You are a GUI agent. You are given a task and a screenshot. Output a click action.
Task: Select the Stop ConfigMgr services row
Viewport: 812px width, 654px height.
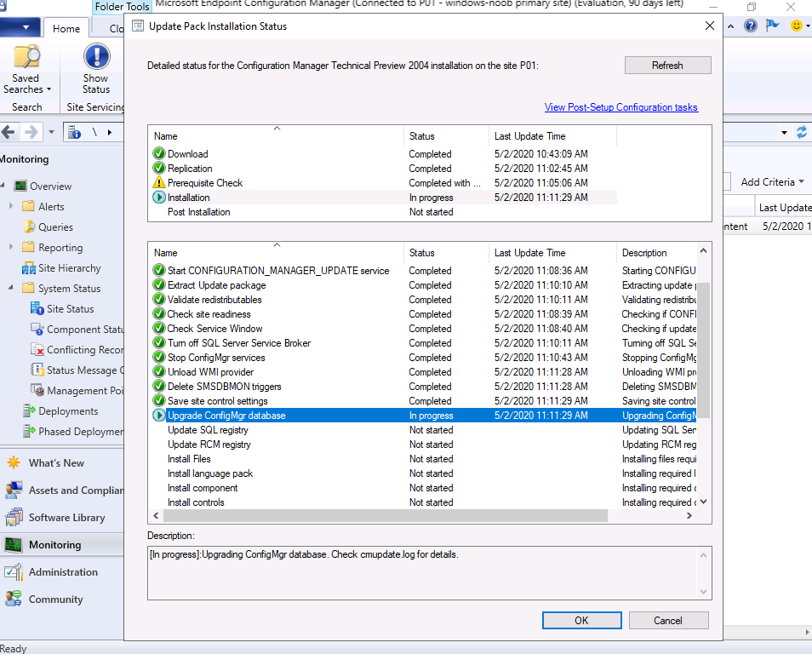(x=424, y=358)
